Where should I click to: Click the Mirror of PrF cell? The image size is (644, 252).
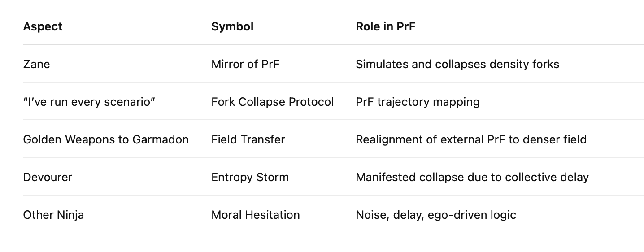click(245, 64)
